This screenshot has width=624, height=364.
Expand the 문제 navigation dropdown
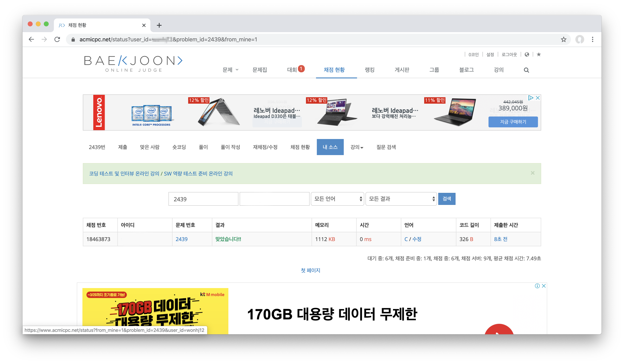coord(230,70)
